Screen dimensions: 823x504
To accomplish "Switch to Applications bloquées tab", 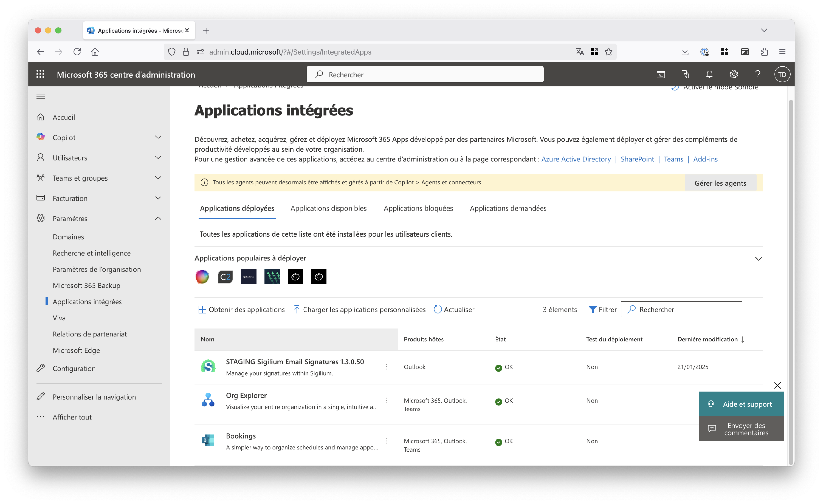I will click(418, 208).
